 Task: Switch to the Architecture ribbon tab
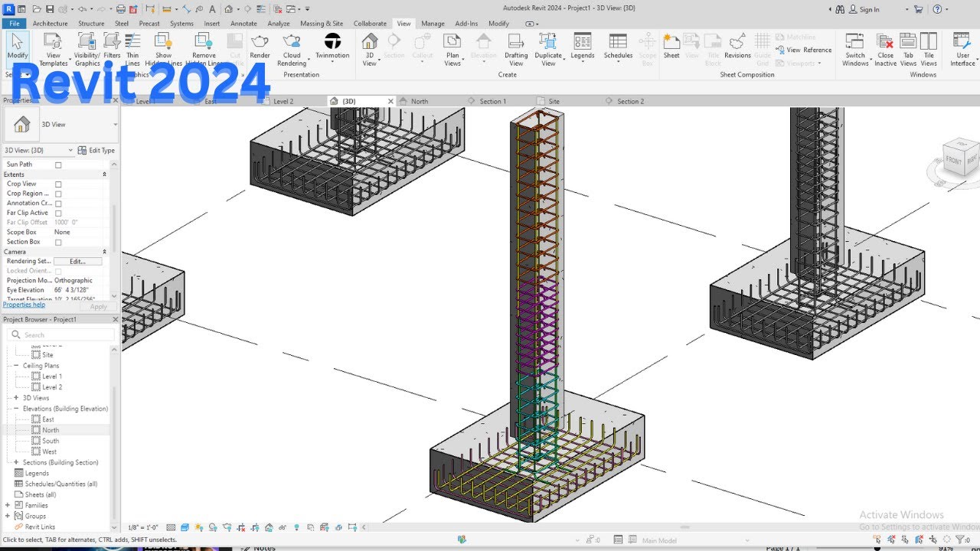(51, 23)
